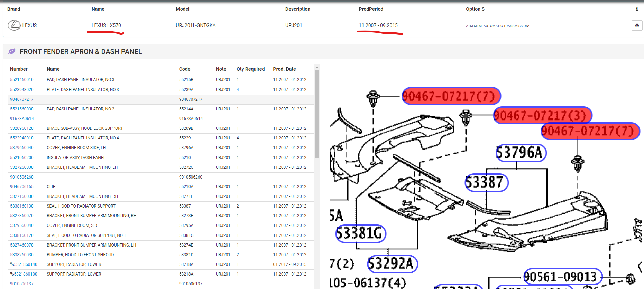This screenshot has height=289, width=644.
Task: Select diagram callout 53387
Action: pos(487,183)
